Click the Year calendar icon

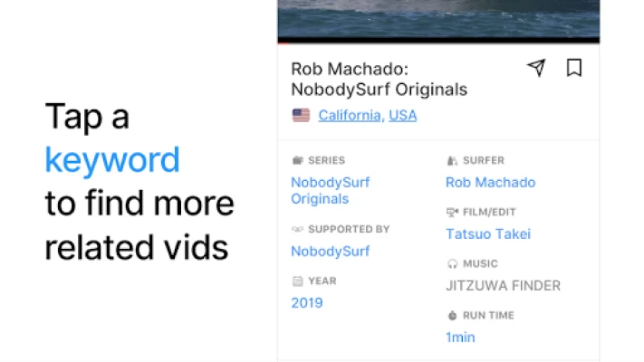[297, 281]
